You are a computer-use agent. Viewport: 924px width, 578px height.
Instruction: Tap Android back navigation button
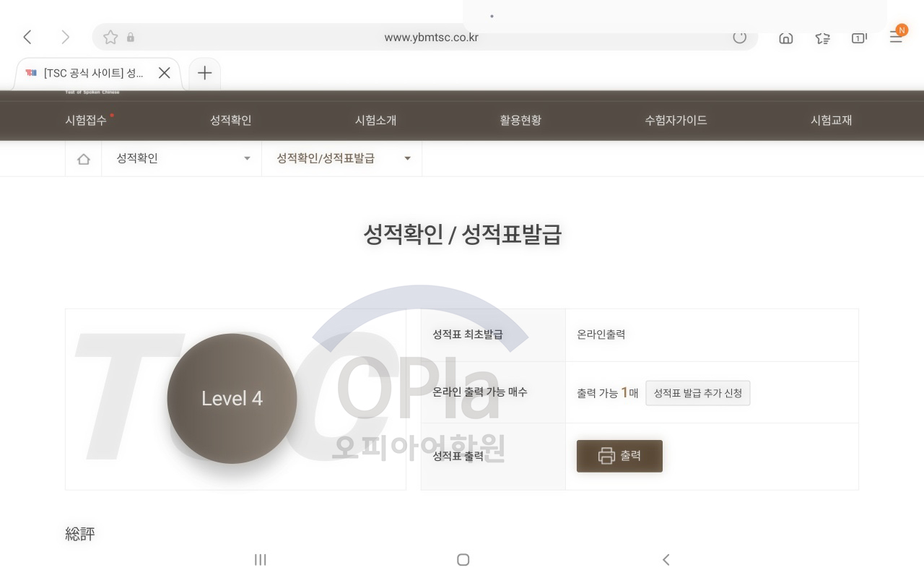point(666,560)
